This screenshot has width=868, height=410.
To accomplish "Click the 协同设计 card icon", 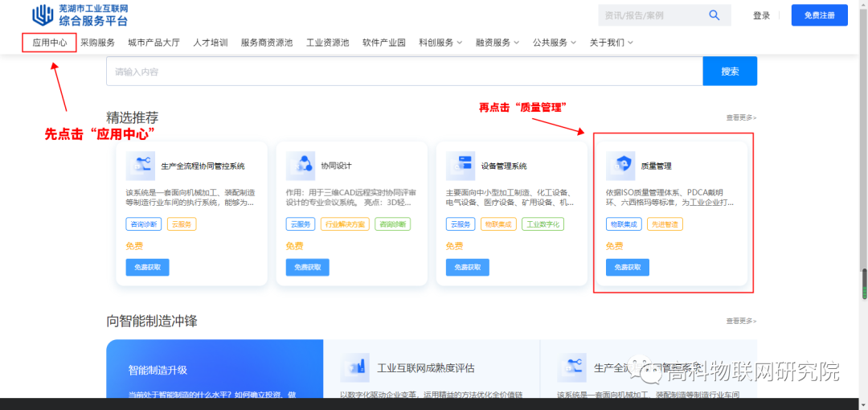I will [301, 165].
